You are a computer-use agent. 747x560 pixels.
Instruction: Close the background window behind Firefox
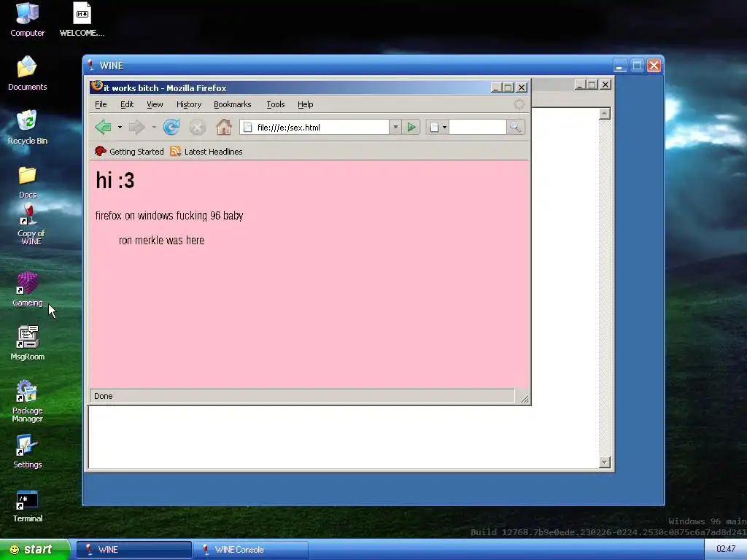(x=605, y=85)
